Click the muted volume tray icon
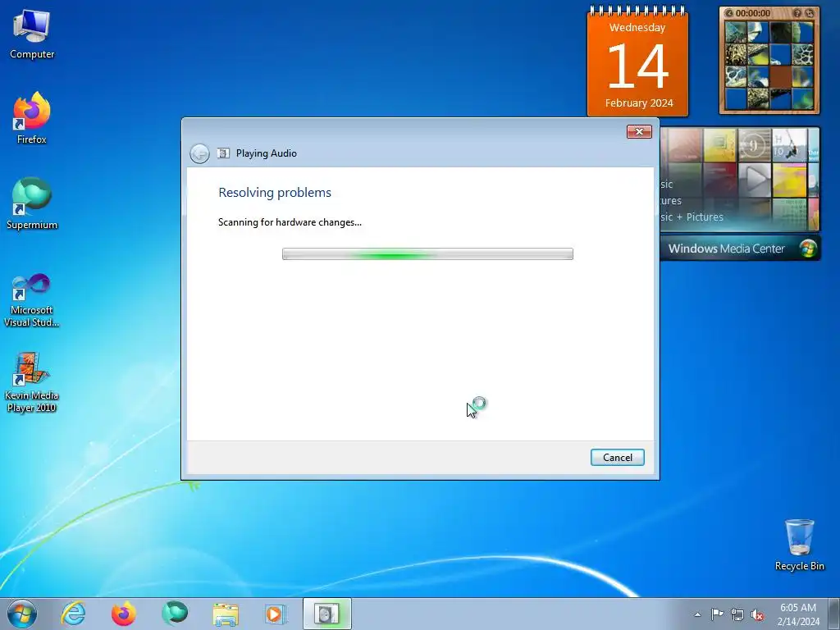Viewport: 840px width, 630px height. point(757,614)
